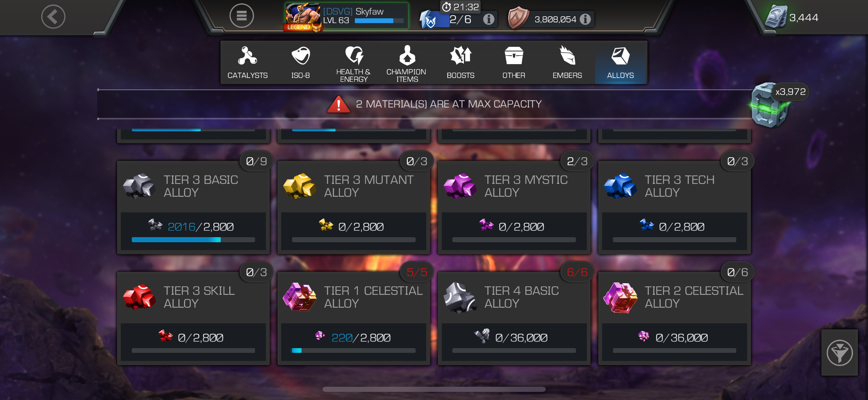
Task: Select the Tier 3 Basic Alloy card
Action: (194, 207)
